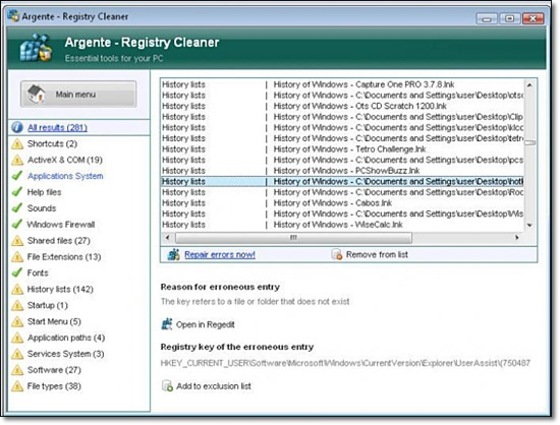560x425 pixels.
Task: Click the Open in Regedit icon
Action: (167, 324)
